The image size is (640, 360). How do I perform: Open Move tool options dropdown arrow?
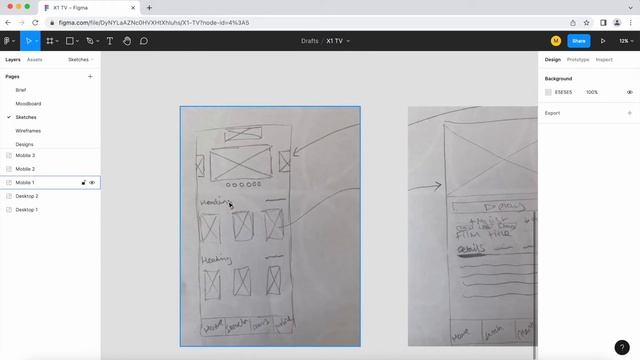click(36, 41)
